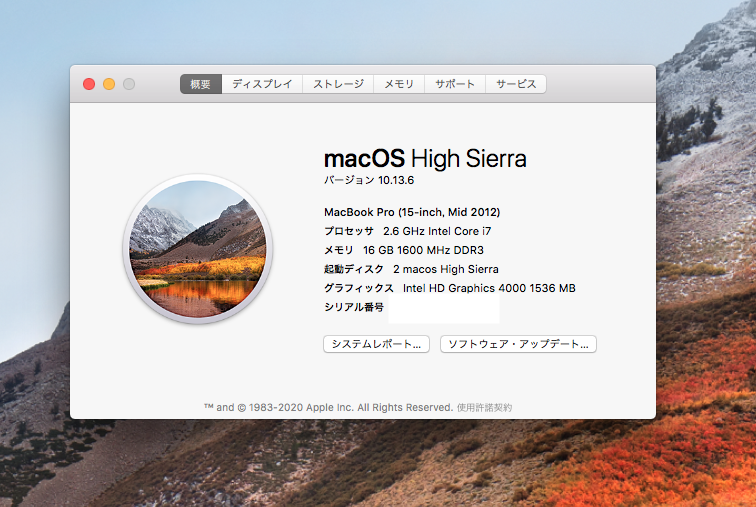Open the ディスプレイ tab
Image resolution: width=756 pixels, height=507 pixels.
click(x=262, y=84)
